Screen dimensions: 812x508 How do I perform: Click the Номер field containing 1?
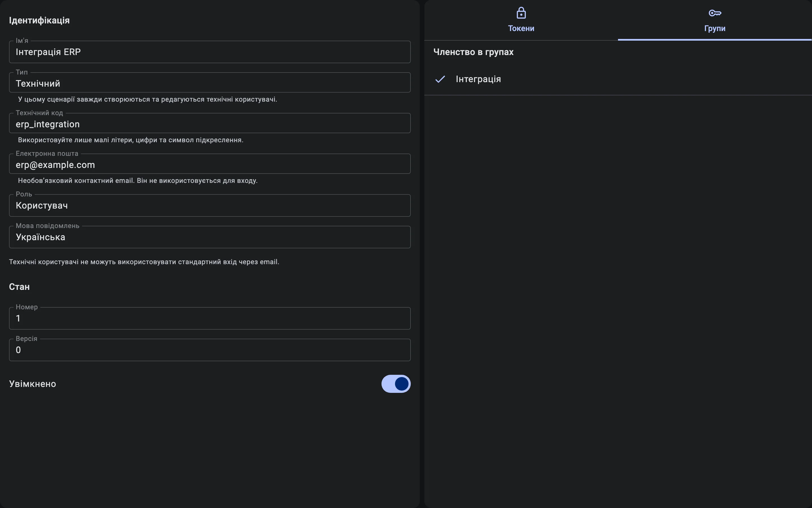pos(210,318)
